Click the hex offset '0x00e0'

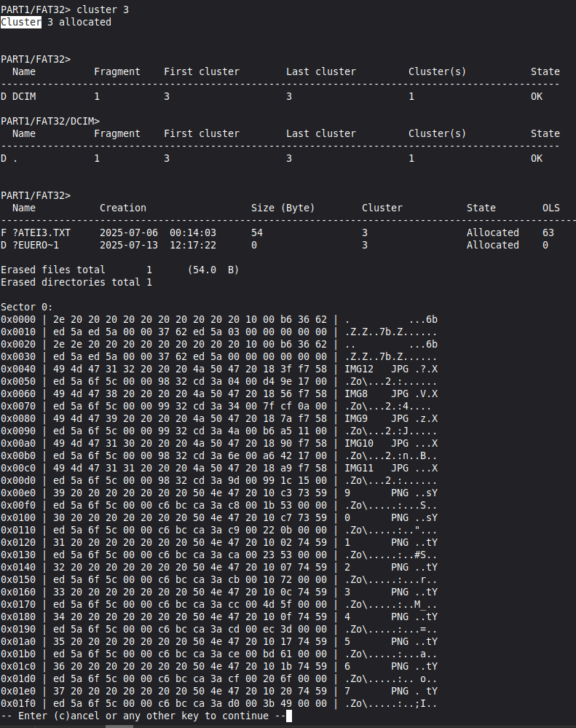[18, 493]
